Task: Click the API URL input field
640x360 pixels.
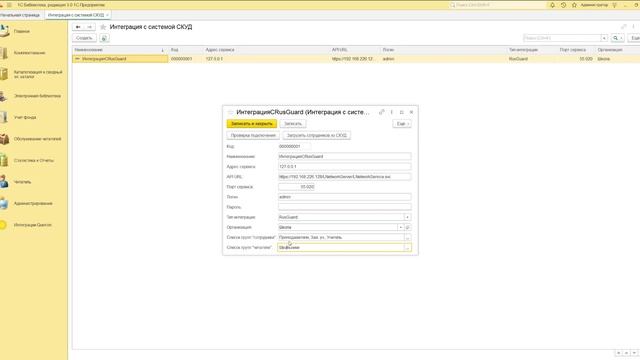Action: [x=344, y=177]
